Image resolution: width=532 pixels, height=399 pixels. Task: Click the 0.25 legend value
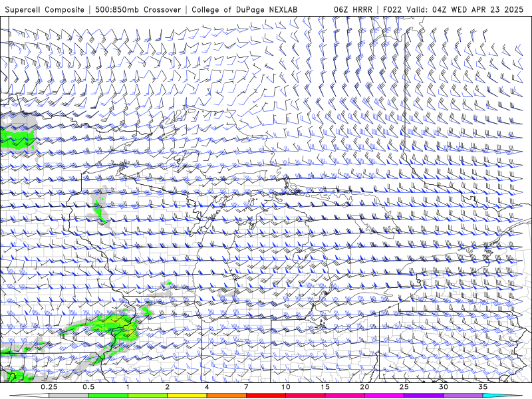pyautogui.click(x=49, y=387)
